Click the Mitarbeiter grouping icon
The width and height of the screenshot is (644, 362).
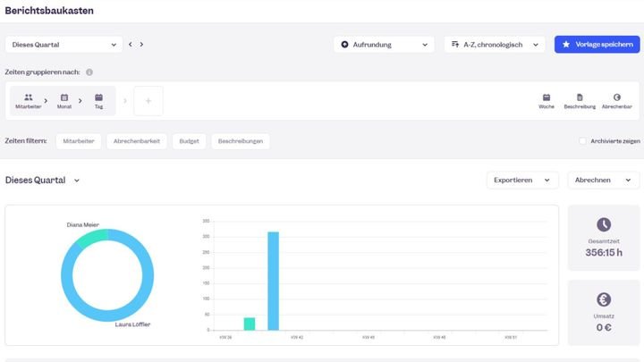[x=29, y=97]
